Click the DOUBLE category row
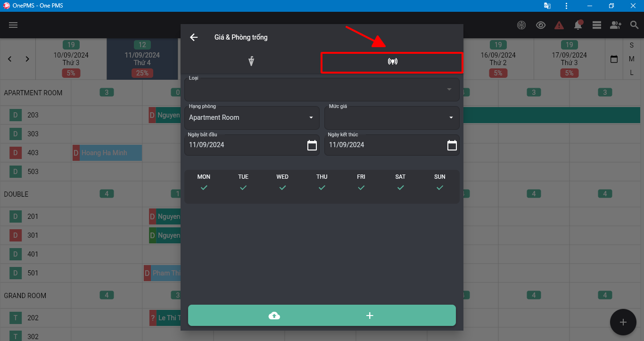Viewport: 644px width, 341px height. (16, 194)
